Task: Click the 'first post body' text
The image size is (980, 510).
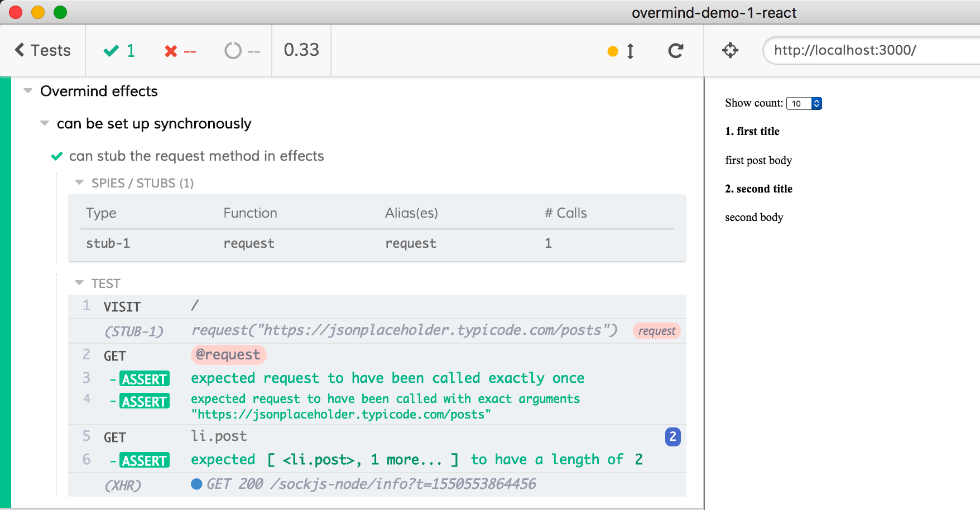Action: click(758, 160)
